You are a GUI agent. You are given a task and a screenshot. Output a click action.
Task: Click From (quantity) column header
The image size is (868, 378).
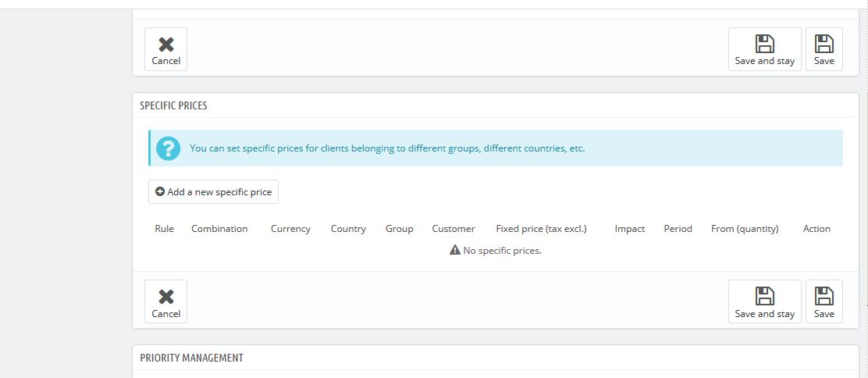point(745,229)
